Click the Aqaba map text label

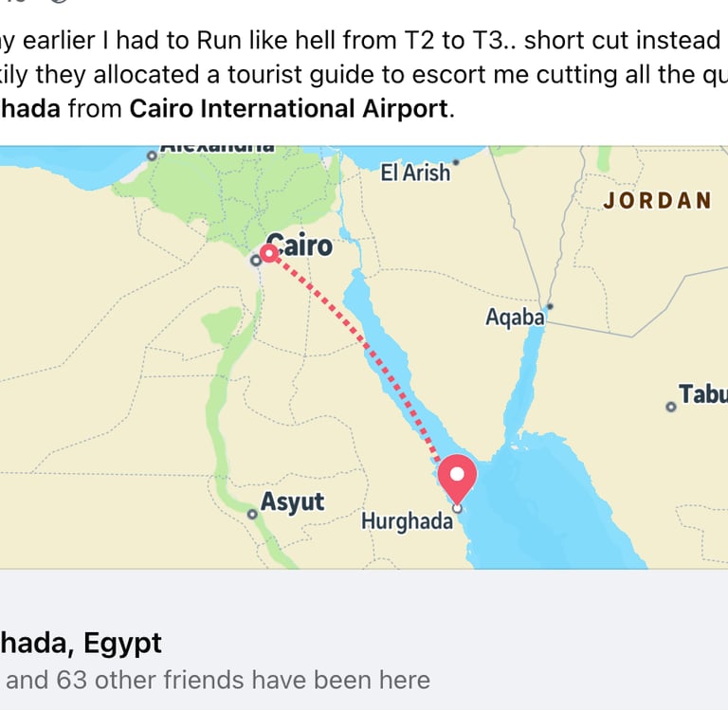click(x=515, y=318)
